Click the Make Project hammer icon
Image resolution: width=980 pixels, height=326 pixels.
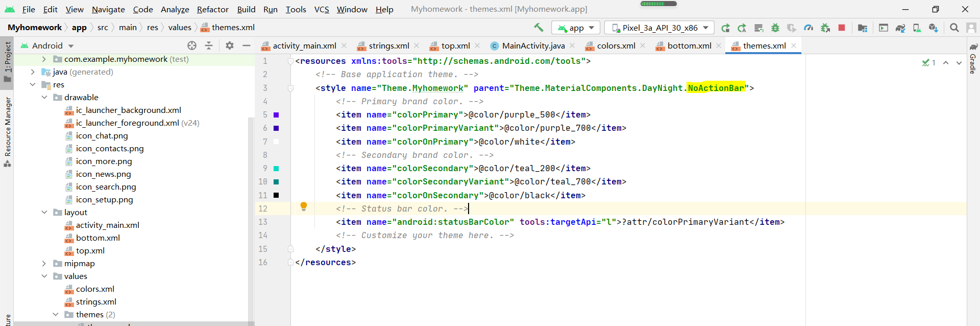538,28
